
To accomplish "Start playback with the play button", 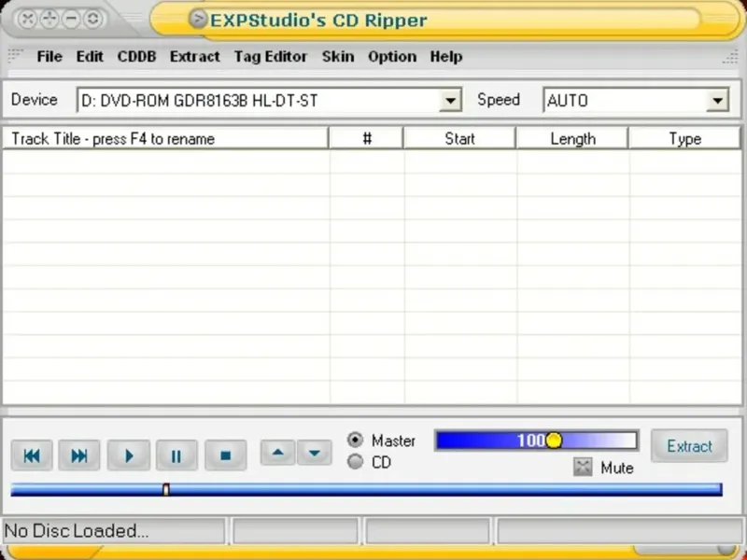I will (129, 455).
